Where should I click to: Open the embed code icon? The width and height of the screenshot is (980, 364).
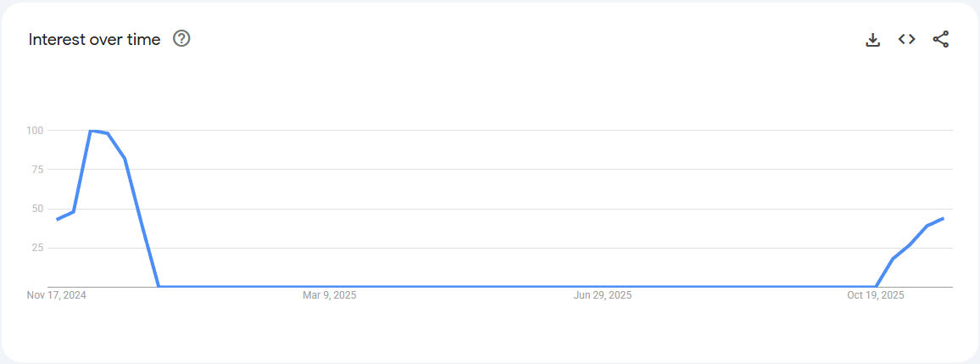[x=906, y=39]
